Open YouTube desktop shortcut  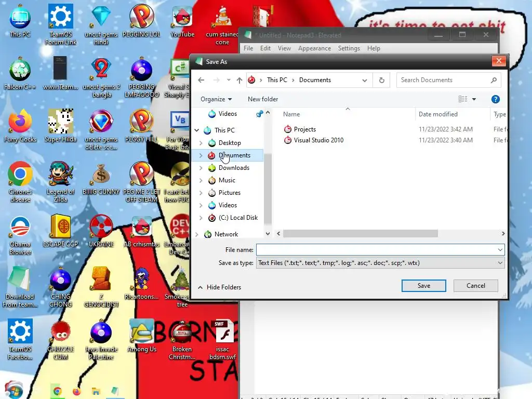[182, 21]
